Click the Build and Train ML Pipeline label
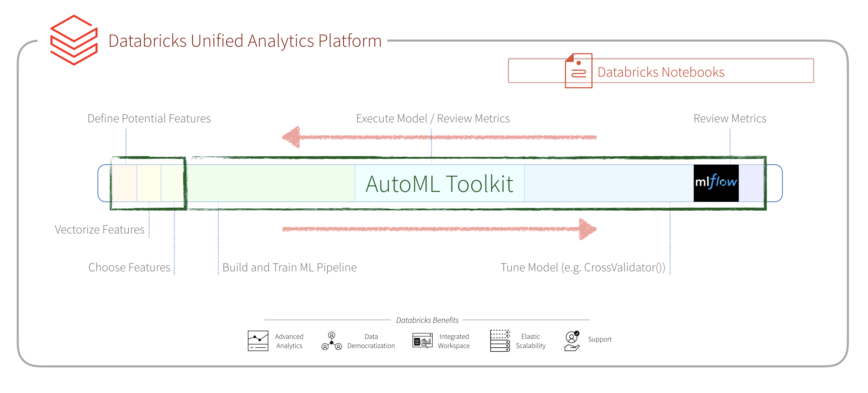868x393 pixels. click(289, 268)
